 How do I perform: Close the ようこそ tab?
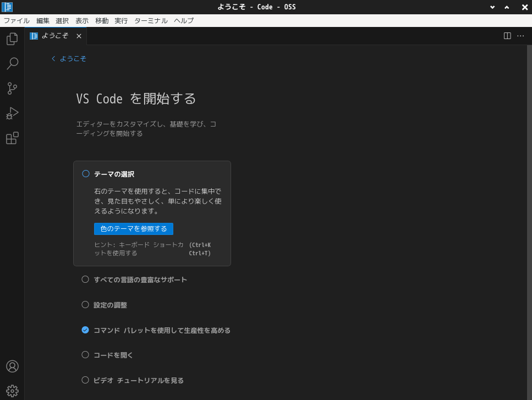79,36
